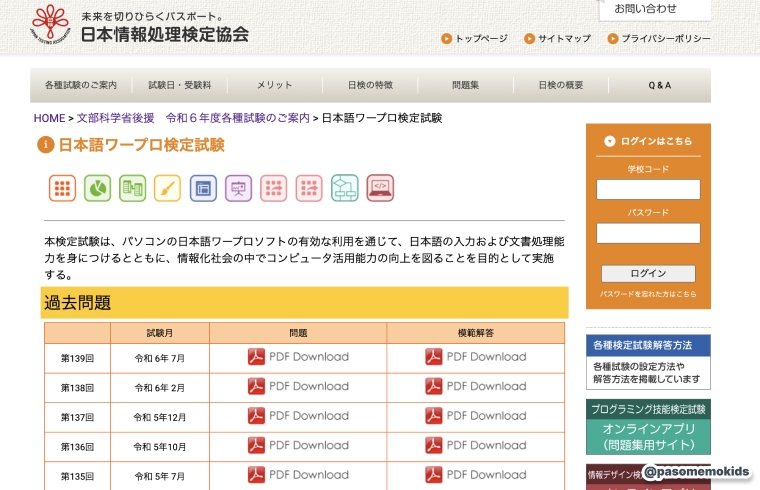Click PDF icon for 第136回 模範解答
760x490 pixels.
(x=433, y=445)
